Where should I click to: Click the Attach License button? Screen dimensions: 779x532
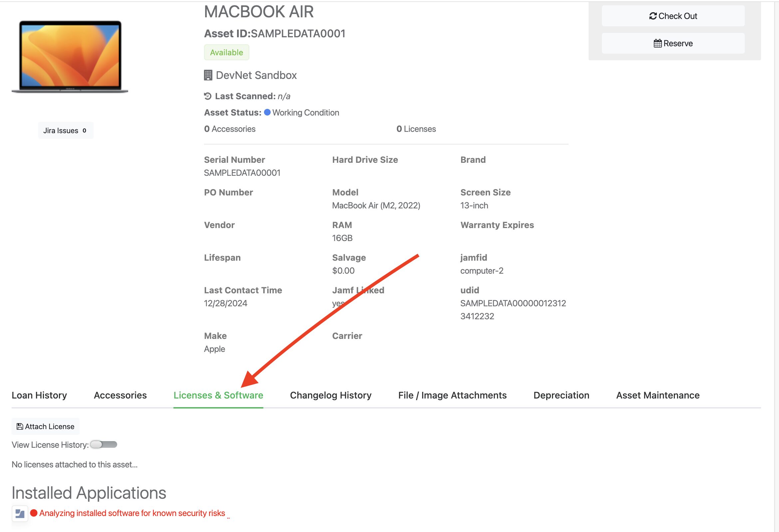tap(46, 426)
